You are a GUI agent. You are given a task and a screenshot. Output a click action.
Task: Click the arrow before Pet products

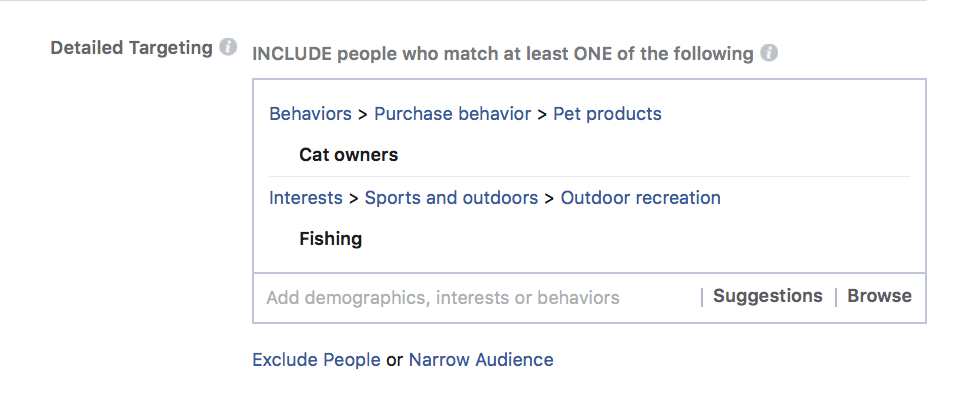pyautogui.click(x=542, y=114)
